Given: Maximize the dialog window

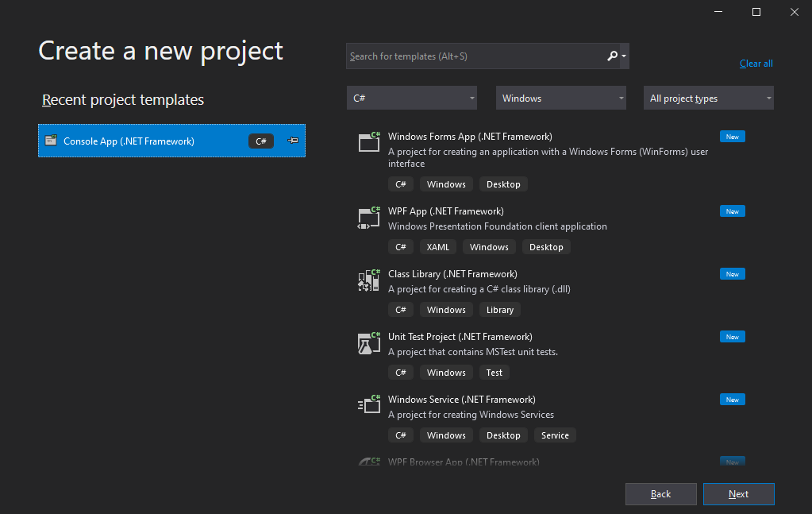Looking at the screenshot, I should coord(756,11).
